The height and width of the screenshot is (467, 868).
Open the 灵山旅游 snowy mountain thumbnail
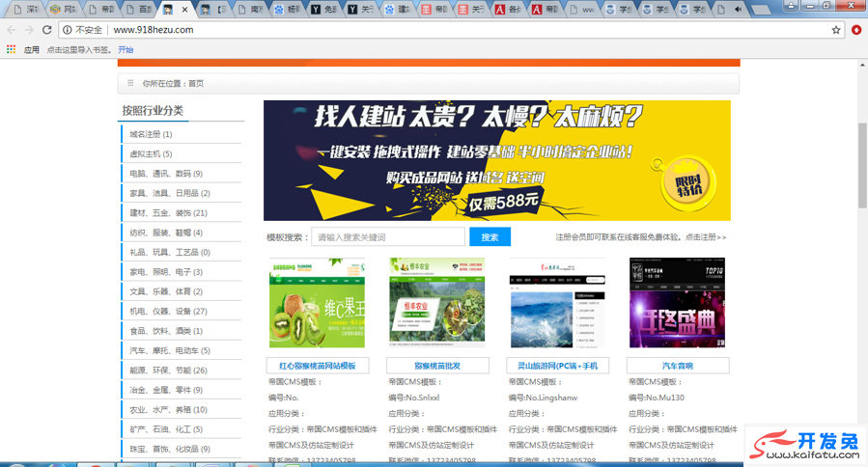click(557, 303)
